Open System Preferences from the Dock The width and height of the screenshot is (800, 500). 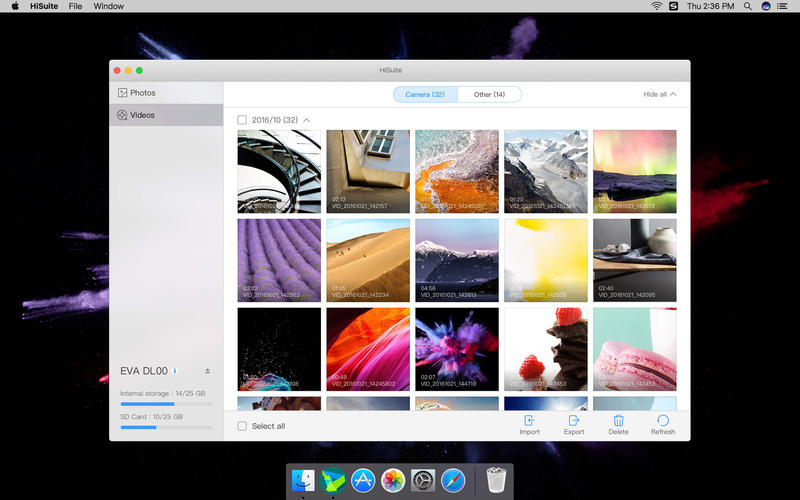tap(423, 480)
